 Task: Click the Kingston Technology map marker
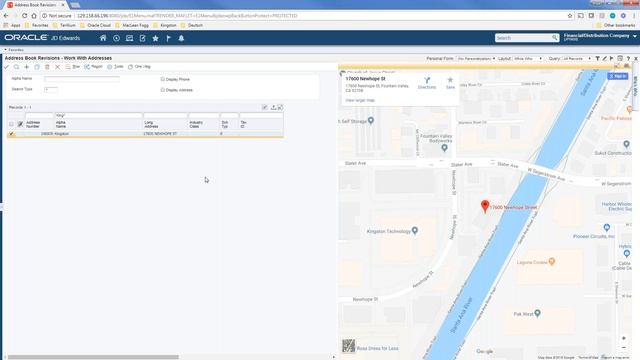415,231
